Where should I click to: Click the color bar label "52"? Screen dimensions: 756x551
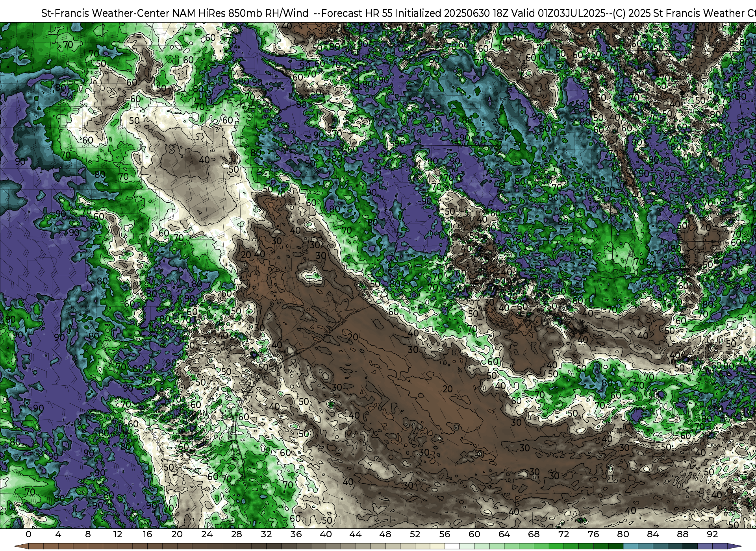pos(415,534)
